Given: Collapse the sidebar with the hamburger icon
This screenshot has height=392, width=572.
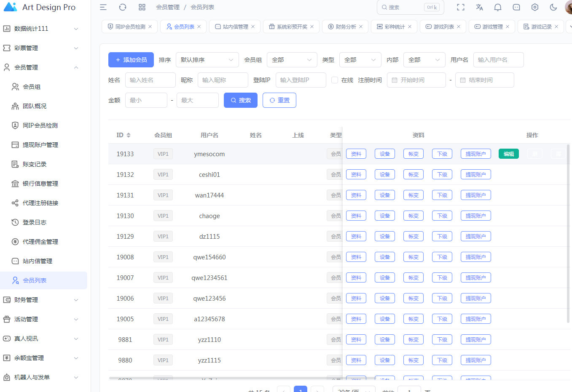Looking at the screenshot, I should tap(103, 7).
